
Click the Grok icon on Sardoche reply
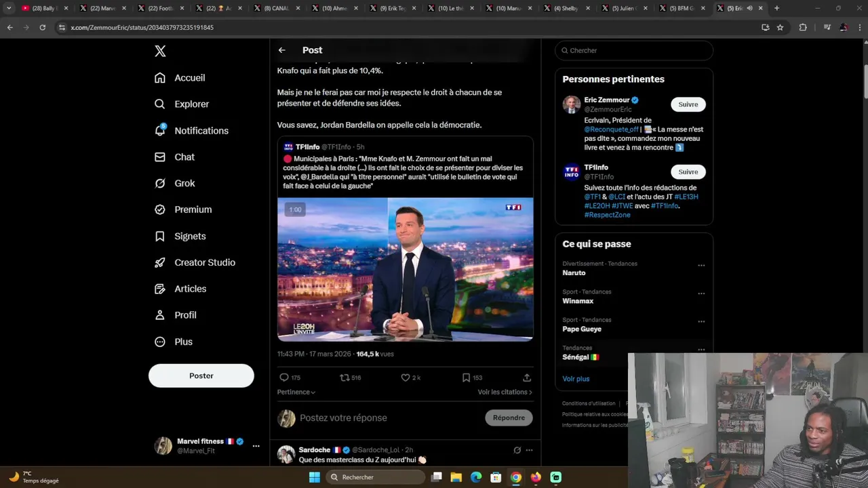(517, 450)
